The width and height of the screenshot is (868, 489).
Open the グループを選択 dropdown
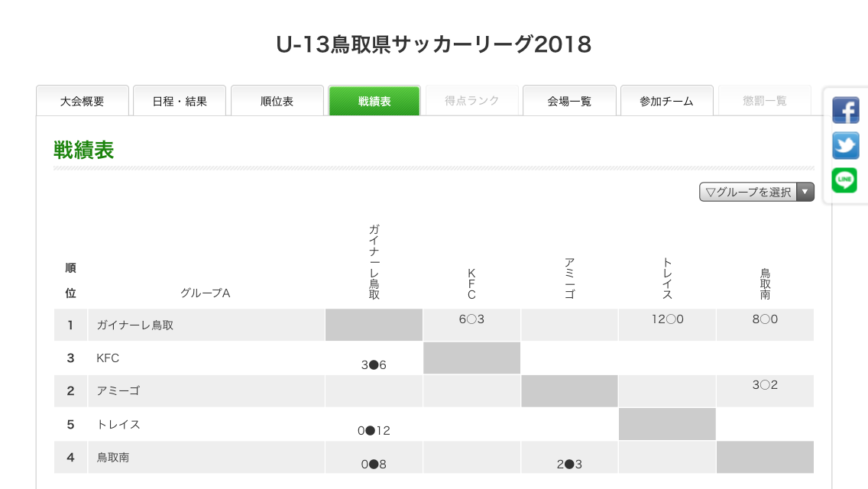click(749, 193)
